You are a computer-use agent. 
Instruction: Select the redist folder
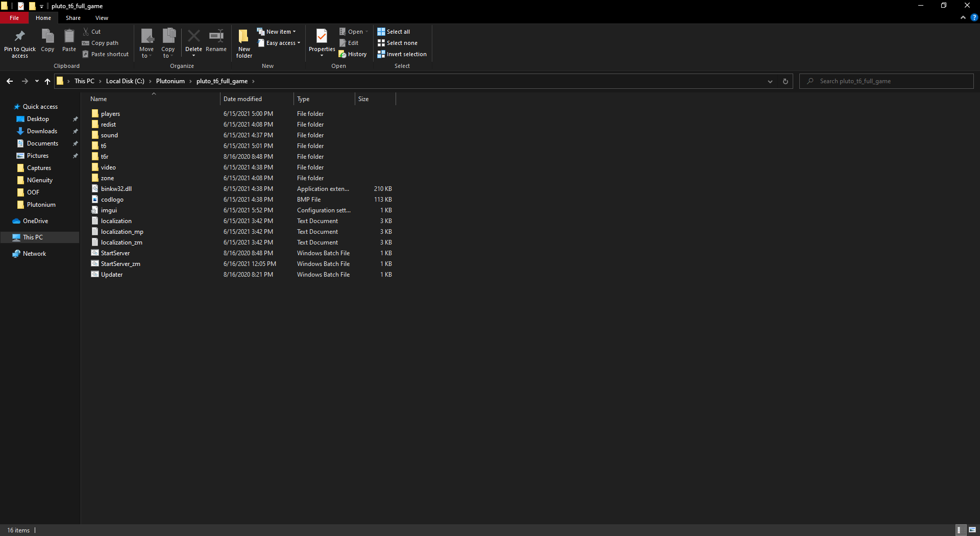coord(108,125)
